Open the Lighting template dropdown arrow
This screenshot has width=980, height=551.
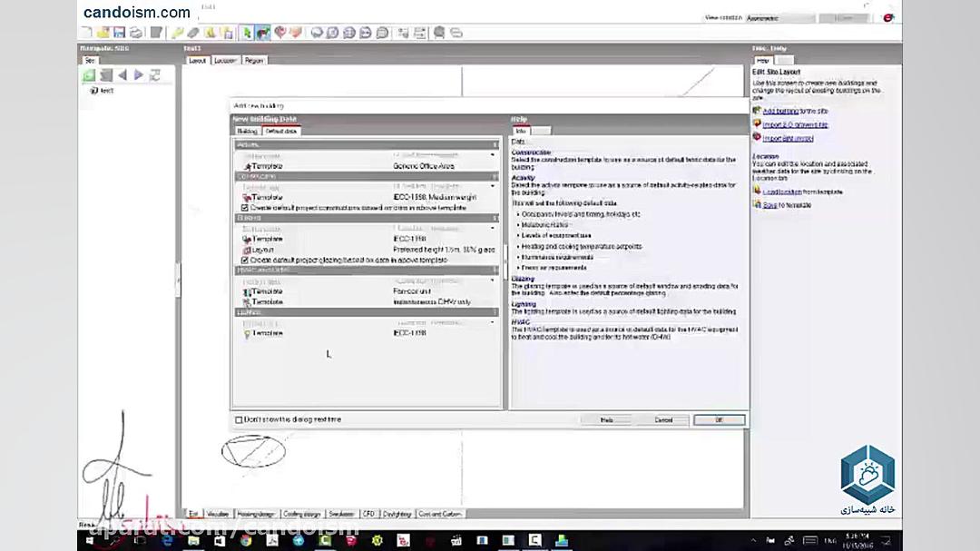(x=493, y=323)
